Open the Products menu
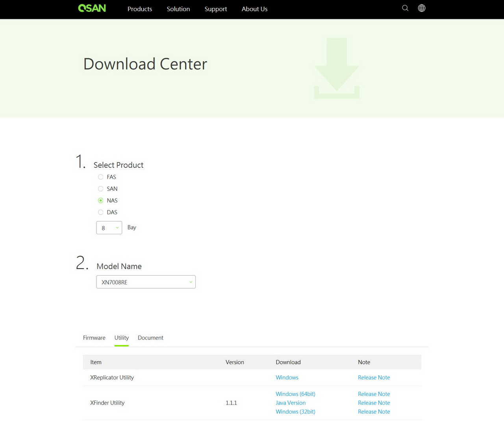This screenshot has height=421, width=504. coord(140,9)
